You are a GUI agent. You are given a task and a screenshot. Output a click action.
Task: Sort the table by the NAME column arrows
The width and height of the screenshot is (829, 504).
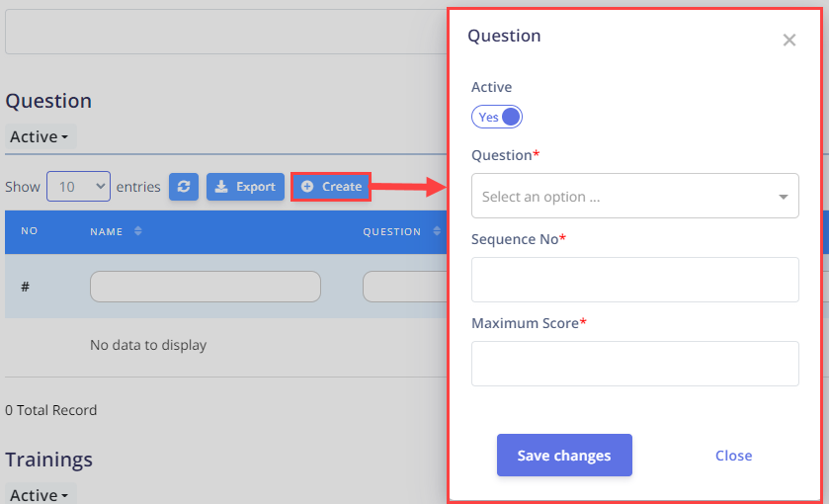tap(138, 231)
